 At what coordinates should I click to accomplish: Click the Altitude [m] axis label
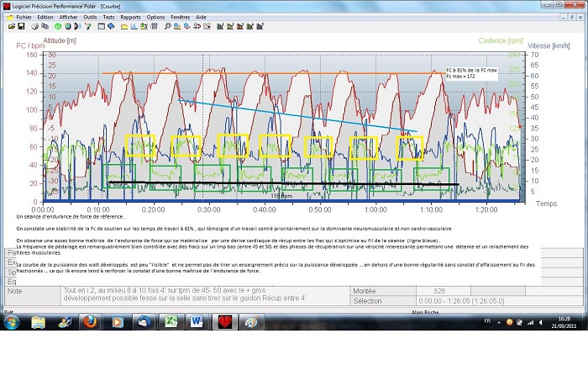[x=60, y=40]
